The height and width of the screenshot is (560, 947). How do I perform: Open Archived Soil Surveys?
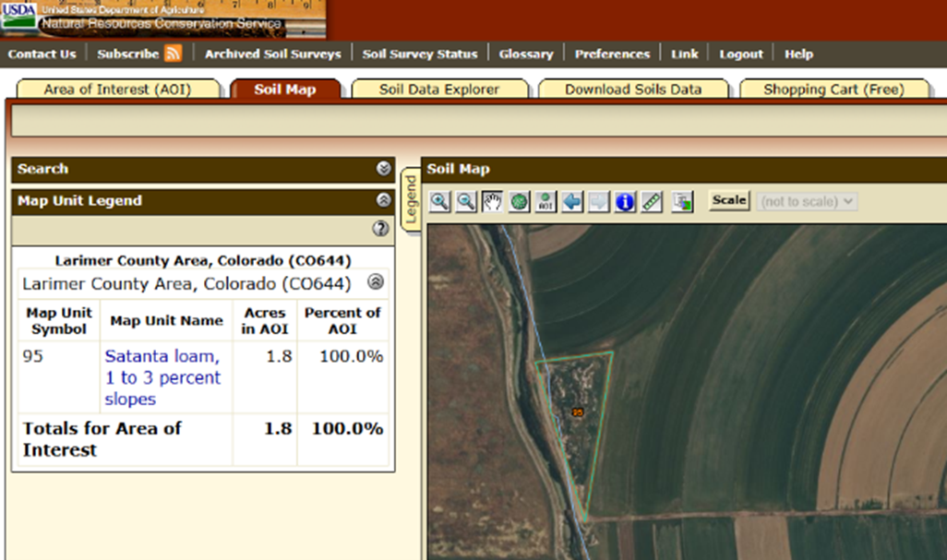[273, 54]
